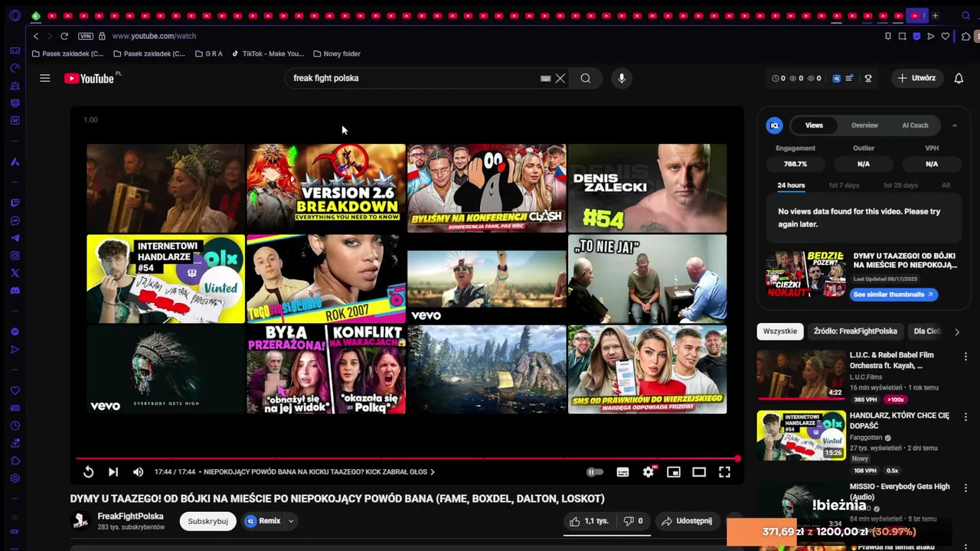
Task: Click the Remix button
Action: click(x=263, y=521)
